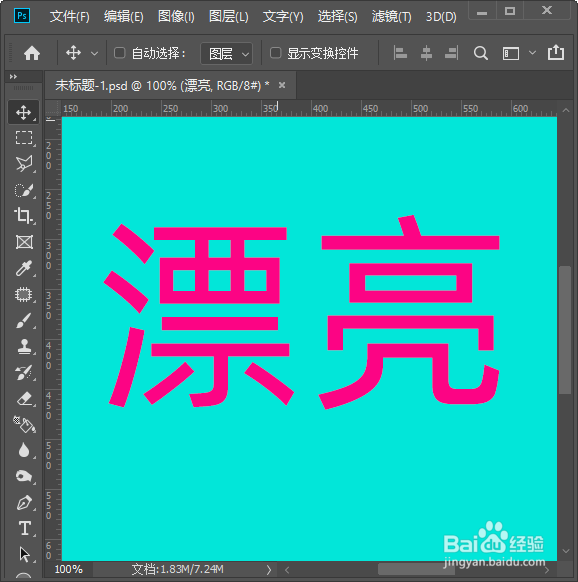Select the Eyedropper tool

[24, 268]
